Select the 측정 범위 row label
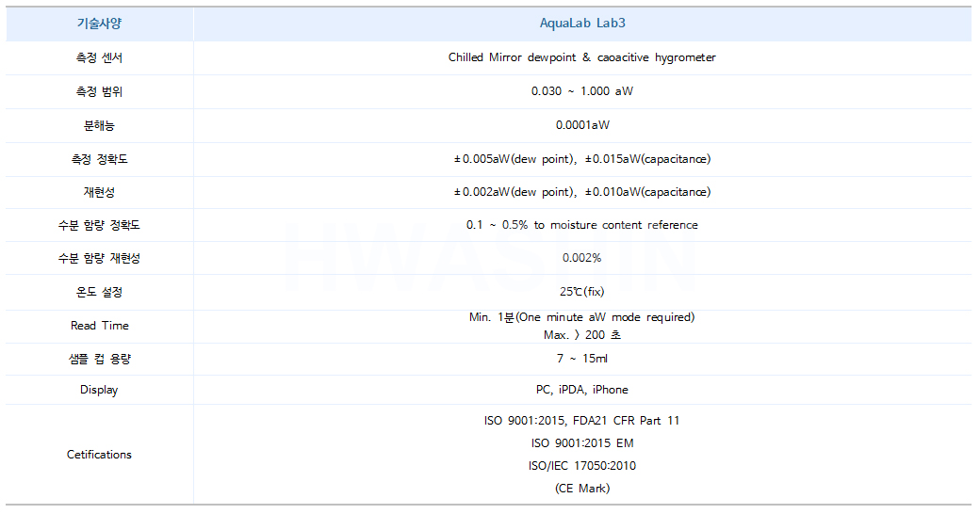 coord(99,91)
